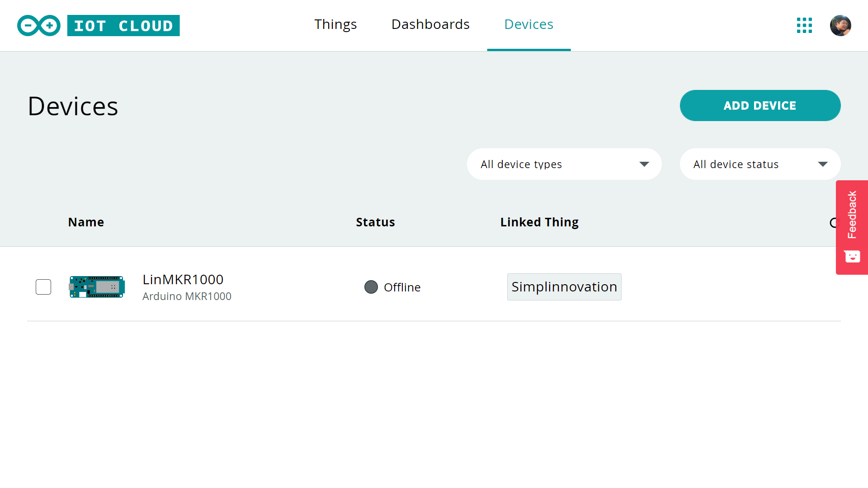Click the IOT CLOUD brand label

[123, 26]
